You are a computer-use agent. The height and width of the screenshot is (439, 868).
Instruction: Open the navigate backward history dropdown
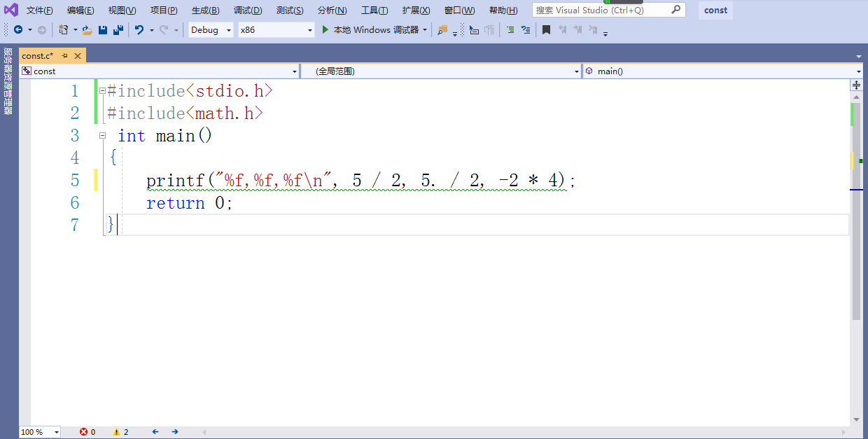30,30
